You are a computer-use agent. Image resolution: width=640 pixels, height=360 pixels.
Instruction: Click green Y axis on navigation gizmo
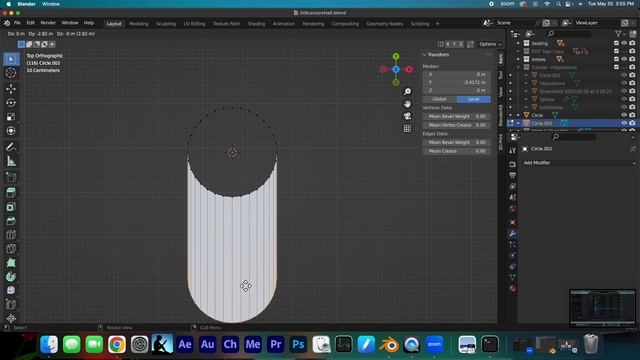396,56
